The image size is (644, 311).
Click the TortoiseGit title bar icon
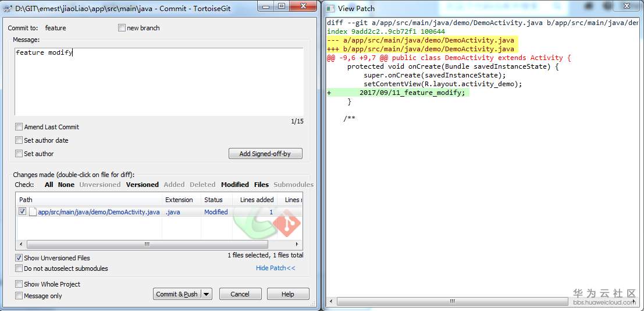[8, 8]
